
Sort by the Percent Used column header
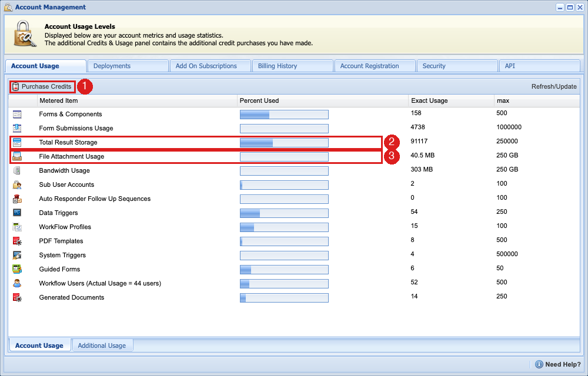[323, 100]
